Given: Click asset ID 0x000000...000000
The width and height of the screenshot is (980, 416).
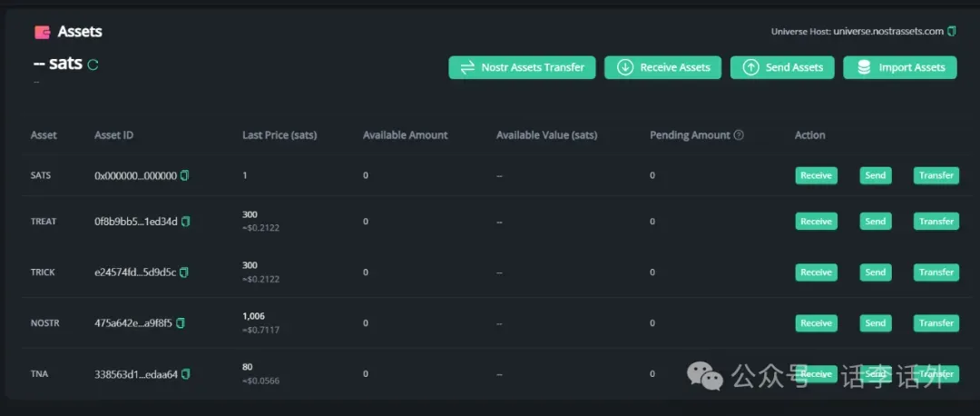Looking at the screenshot, I should [x=135, y=176].
